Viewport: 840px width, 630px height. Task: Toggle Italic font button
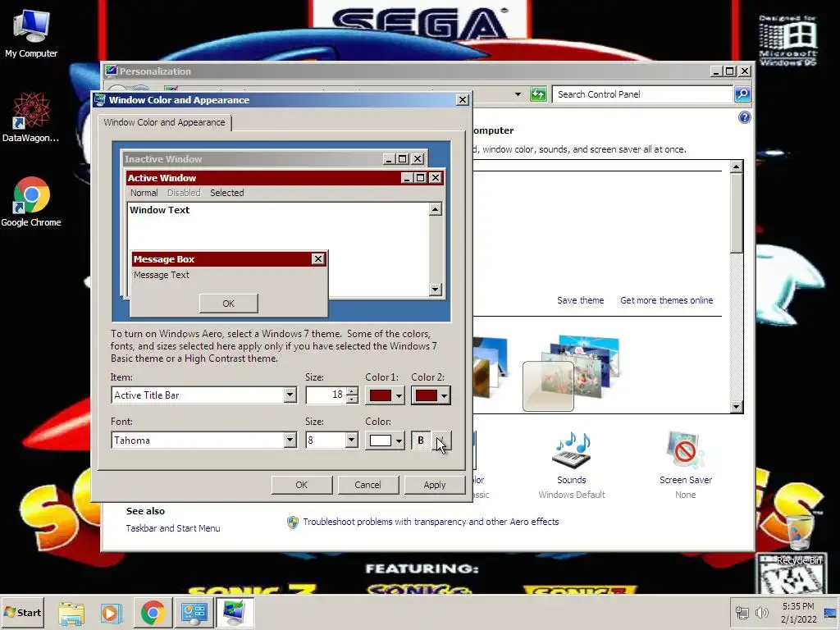pos(441,441)
